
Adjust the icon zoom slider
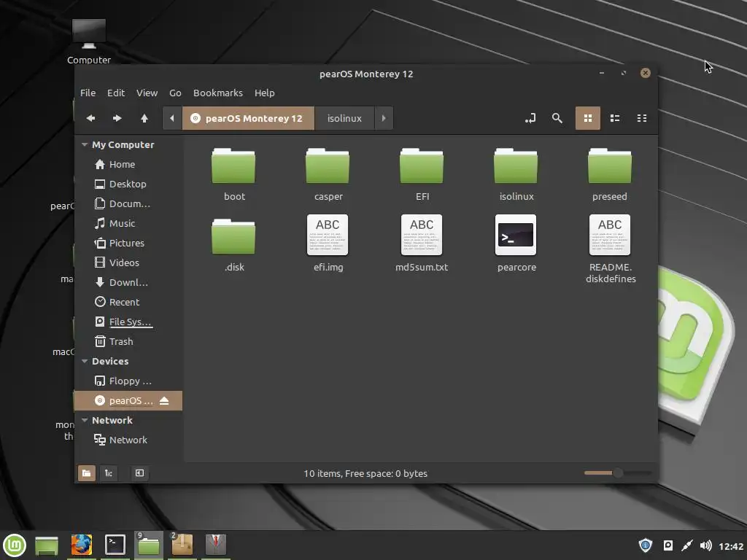tap(618, 472)
